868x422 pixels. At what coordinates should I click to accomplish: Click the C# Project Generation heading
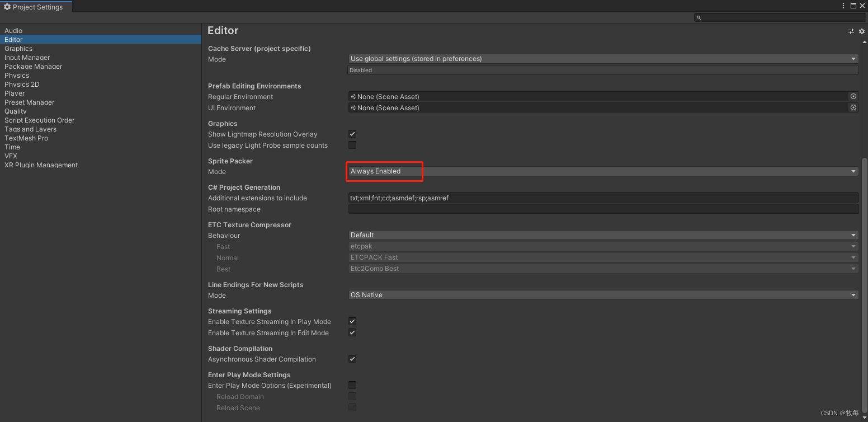[244, 187]
